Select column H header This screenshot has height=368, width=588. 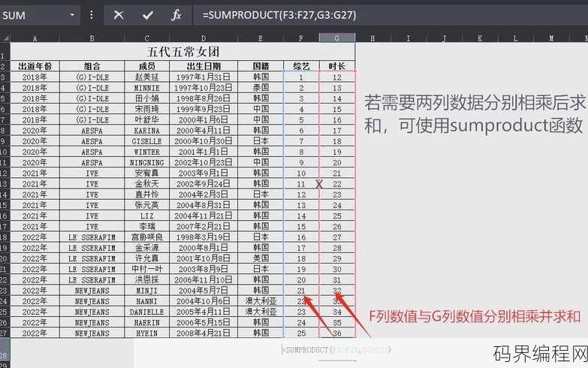372,38
